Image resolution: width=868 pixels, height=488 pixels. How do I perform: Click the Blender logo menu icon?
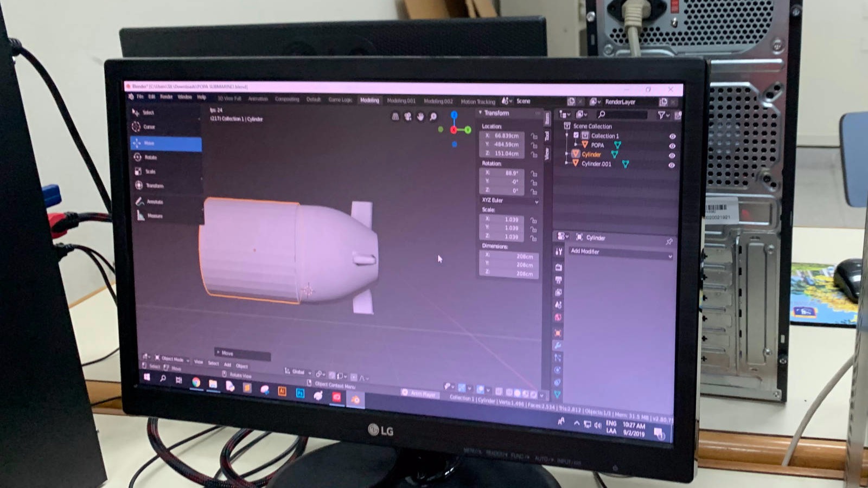tap(131, 97)
